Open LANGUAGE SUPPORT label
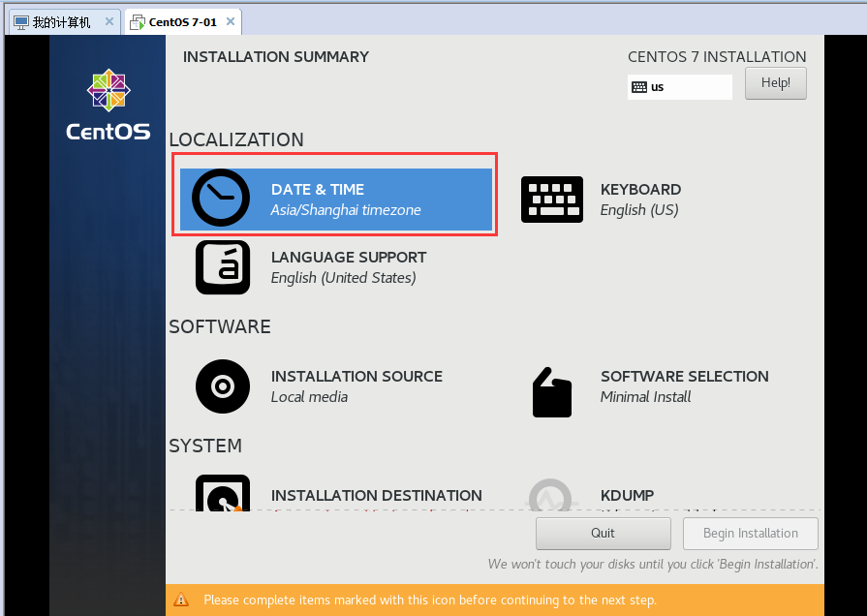This screenshot has height=616, width=867. coord(349,258)
